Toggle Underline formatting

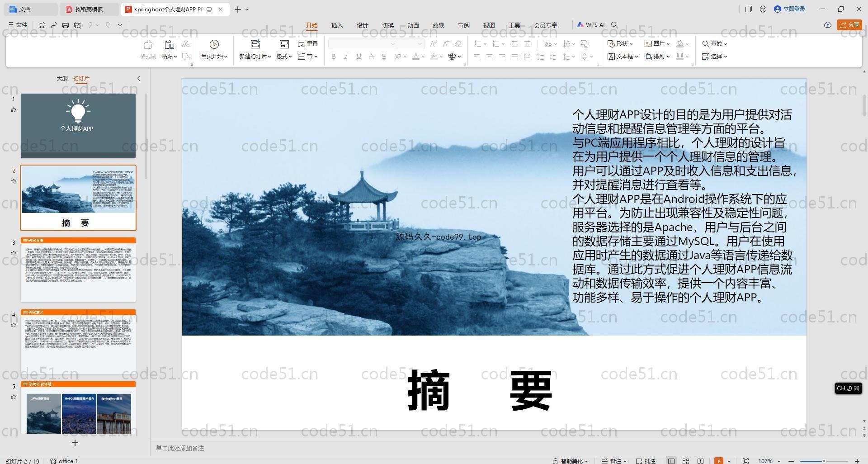click(x=359, y=57)
